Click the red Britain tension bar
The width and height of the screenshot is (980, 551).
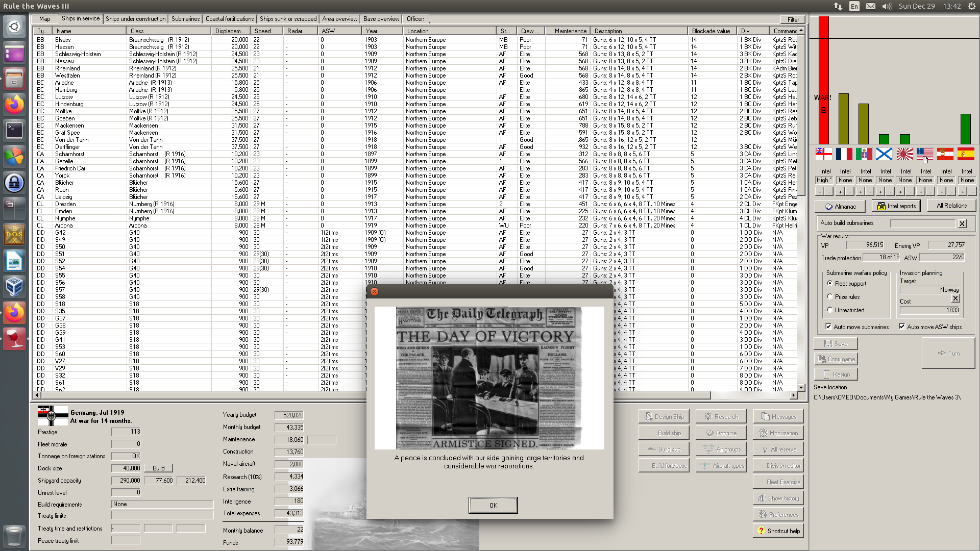[823, 80]
